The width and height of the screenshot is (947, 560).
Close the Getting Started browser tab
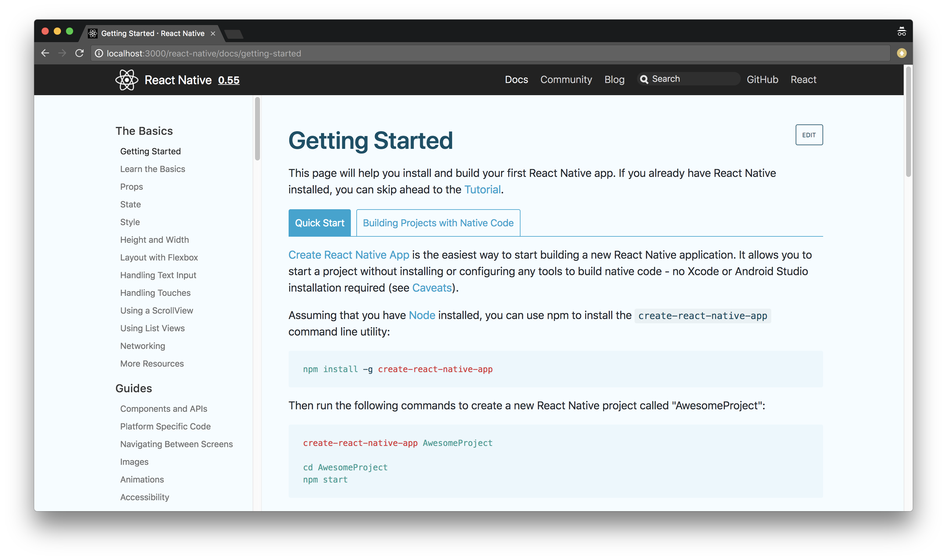pos(213,34)
